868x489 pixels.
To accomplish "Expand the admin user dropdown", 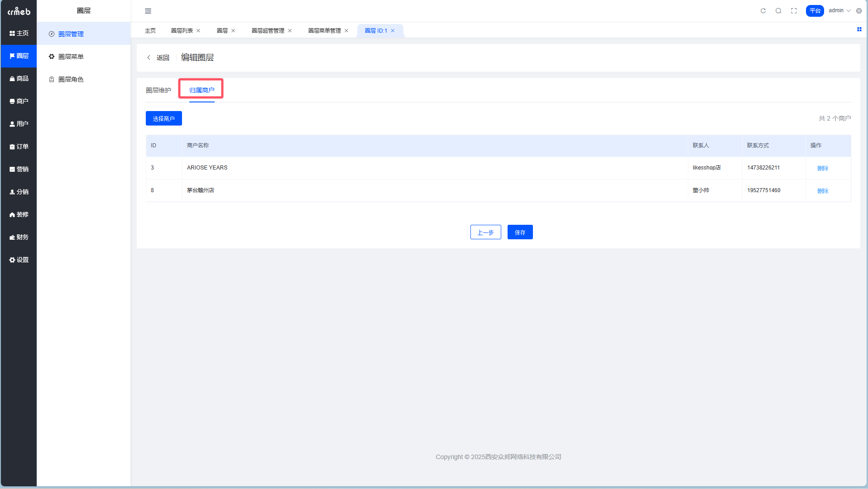I will 839,10.
